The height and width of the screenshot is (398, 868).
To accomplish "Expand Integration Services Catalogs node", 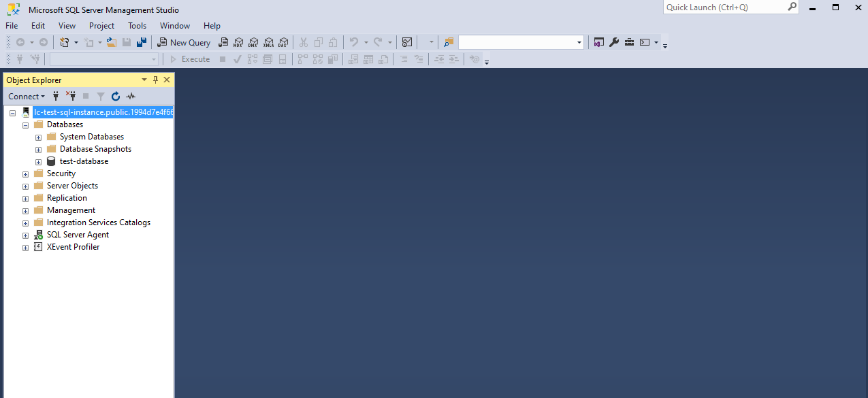I will point(25,223).
